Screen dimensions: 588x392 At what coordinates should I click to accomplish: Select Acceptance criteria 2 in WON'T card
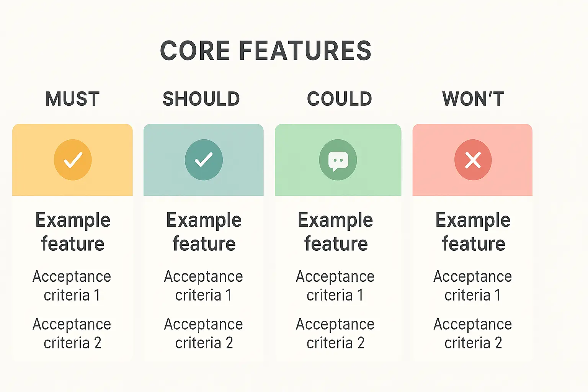coord(473,333)
